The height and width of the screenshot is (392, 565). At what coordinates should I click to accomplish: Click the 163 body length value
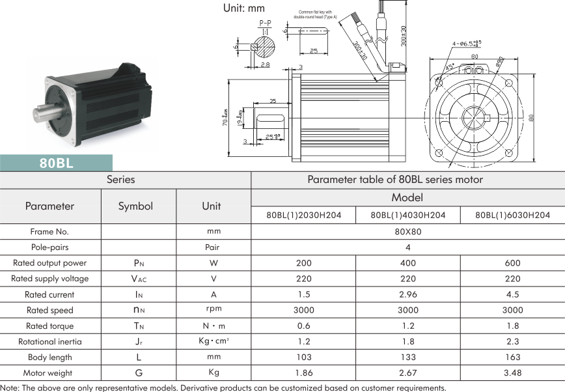(x=512, y=357)
